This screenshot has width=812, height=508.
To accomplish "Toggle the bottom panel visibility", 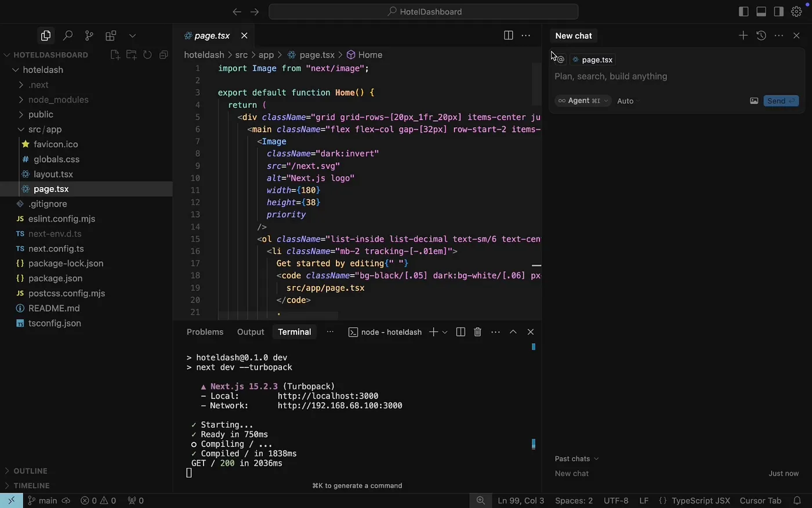I will [760, 11].
